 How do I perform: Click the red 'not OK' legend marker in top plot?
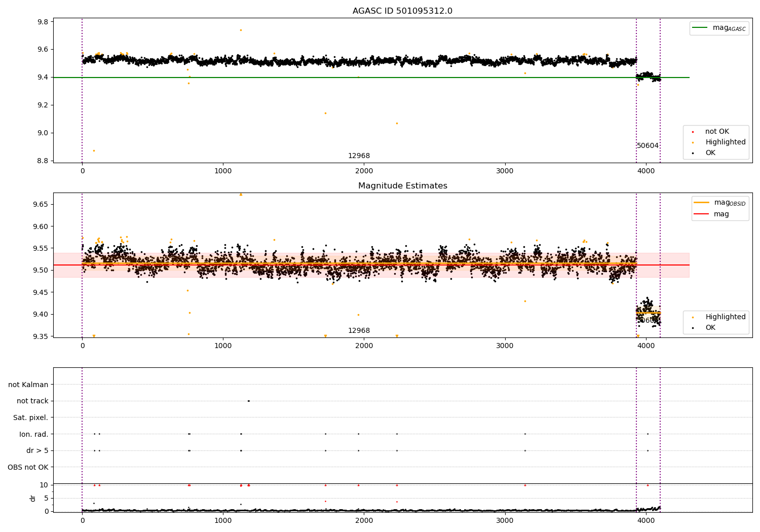[x=693, y=132]
